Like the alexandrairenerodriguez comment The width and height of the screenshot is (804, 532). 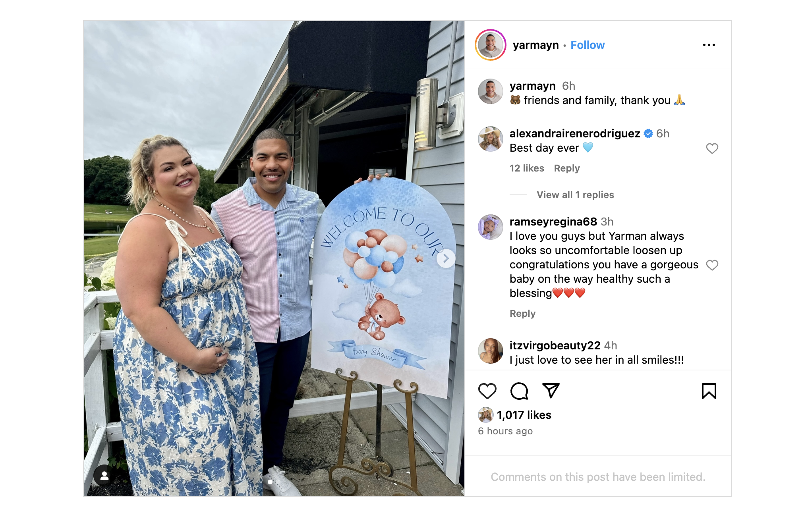[x=712, y=148]
